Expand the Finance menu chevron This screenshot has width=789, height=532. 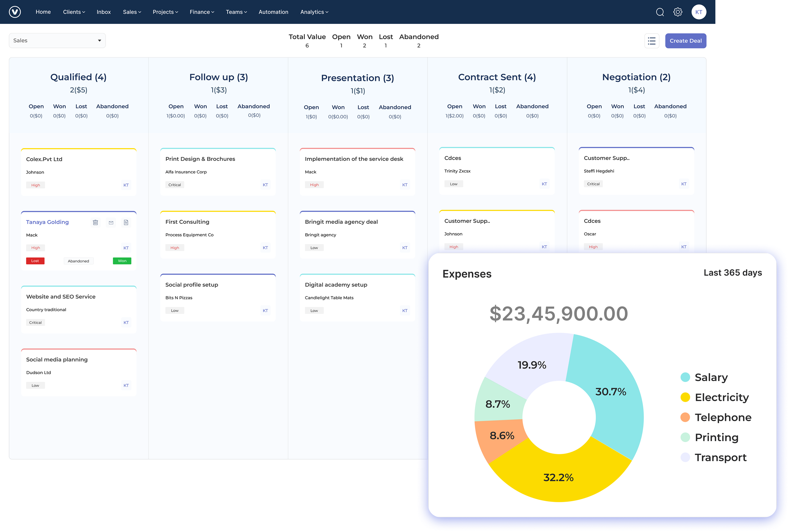coord(212,12)
